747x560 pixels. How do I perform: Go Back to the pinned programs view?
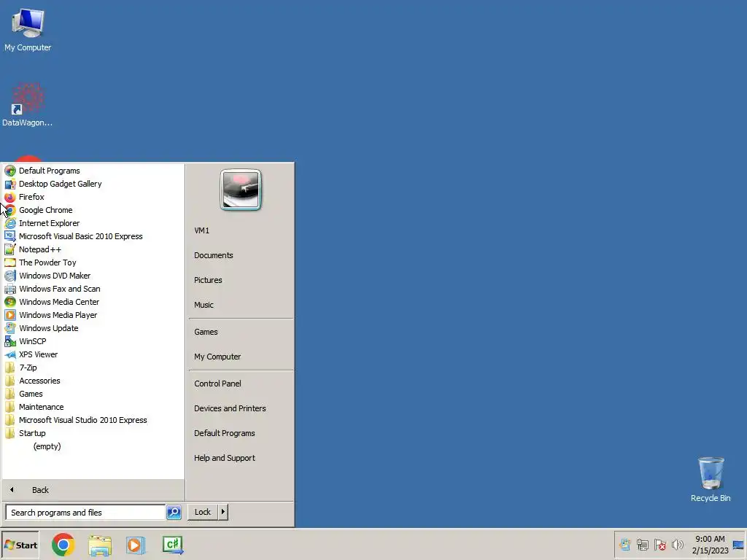93,490
